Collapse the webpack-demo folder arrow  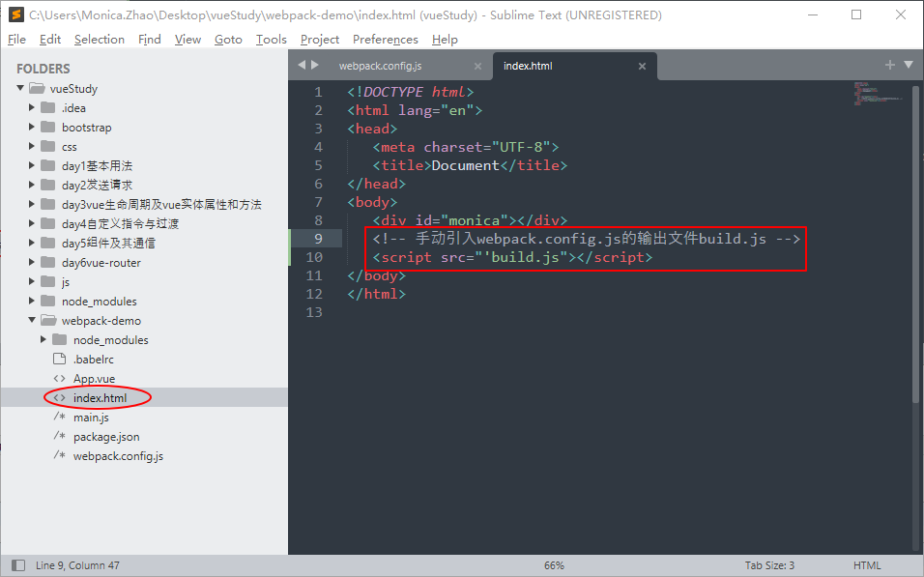click(32, 320)
